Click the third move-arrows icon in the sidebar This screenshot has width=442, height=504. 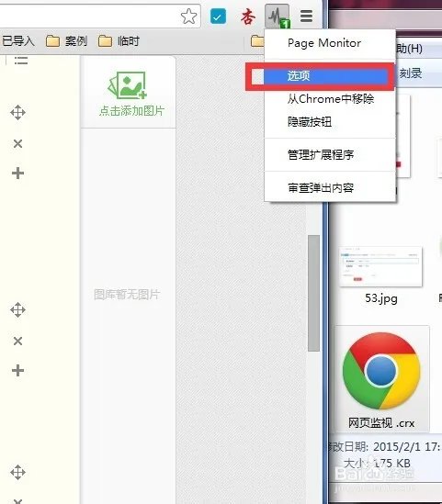pyautogui.click(x=17, y=472)
